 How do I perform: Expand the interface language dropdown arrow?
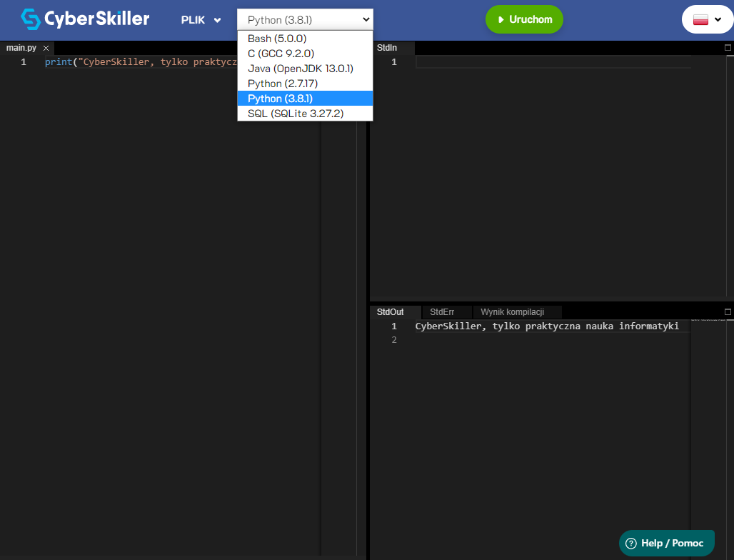[x=718, y=19]
